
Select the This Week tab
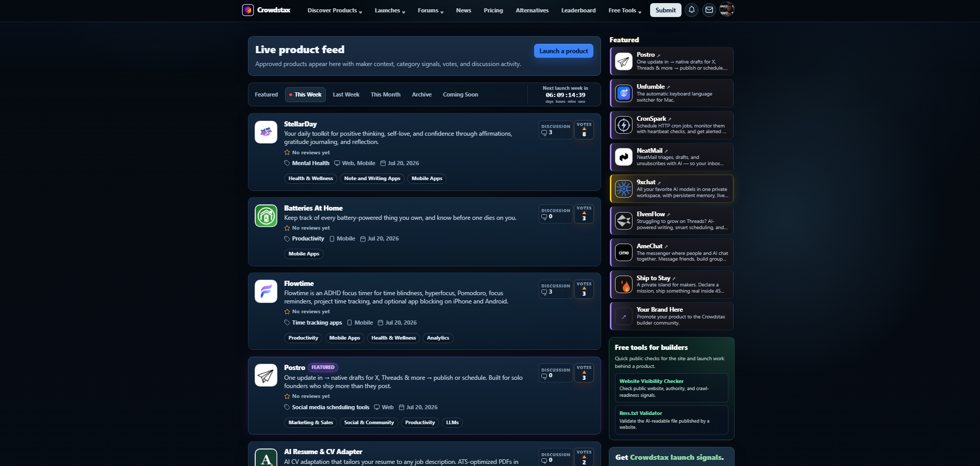(305, 94)
